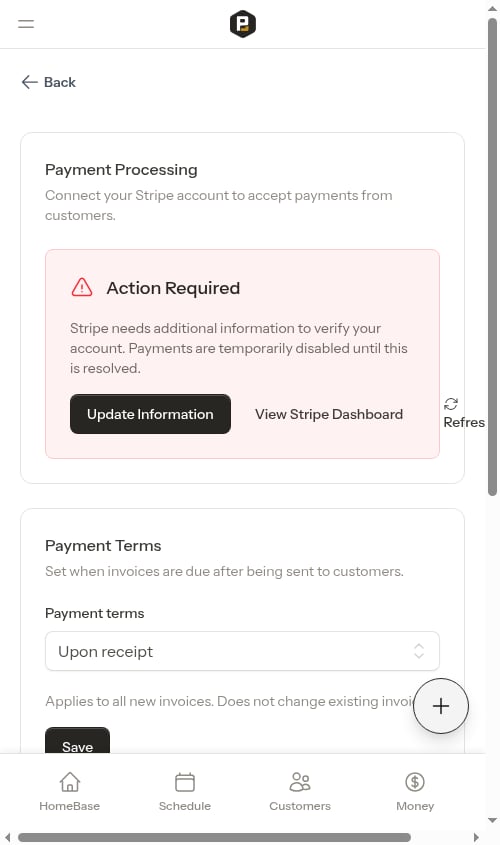Image resolution: width=500 pixels, height=845 pixels.
Task: Open the hamburger menu icon
Action: pyautogui.click(x=26, y=24)
